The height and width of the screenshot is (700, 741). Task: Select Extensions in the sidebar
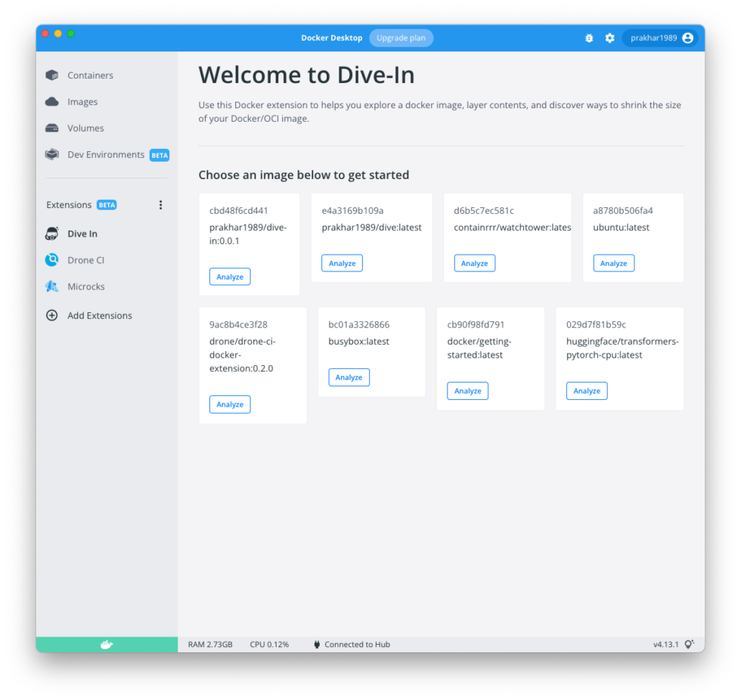click(x=70, y=204)
